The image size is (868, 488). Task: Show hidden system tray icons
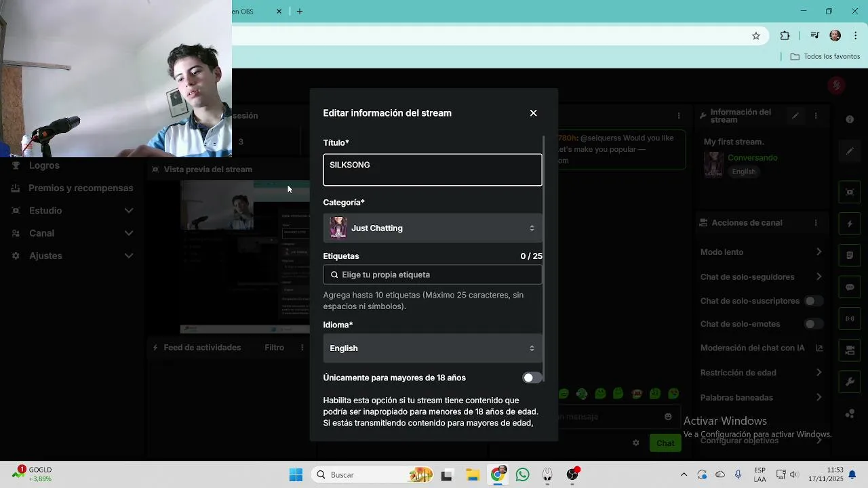pyautogui.click(x=684, y=475)
